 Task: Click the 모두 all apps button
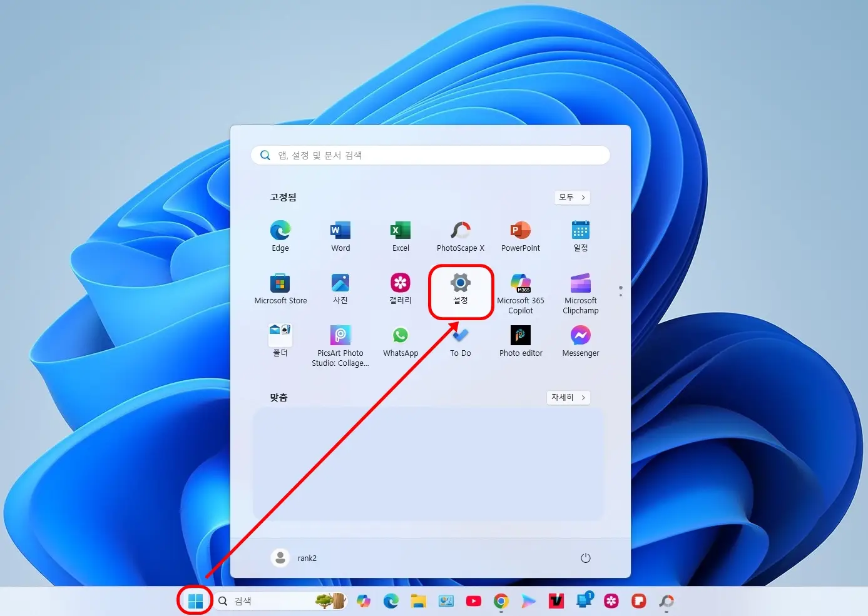572,197
